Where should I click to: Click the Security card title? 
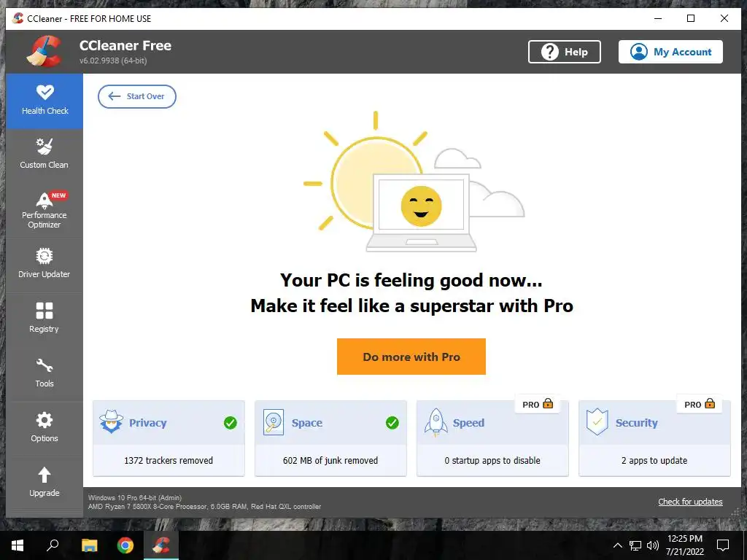coord(636,423)
